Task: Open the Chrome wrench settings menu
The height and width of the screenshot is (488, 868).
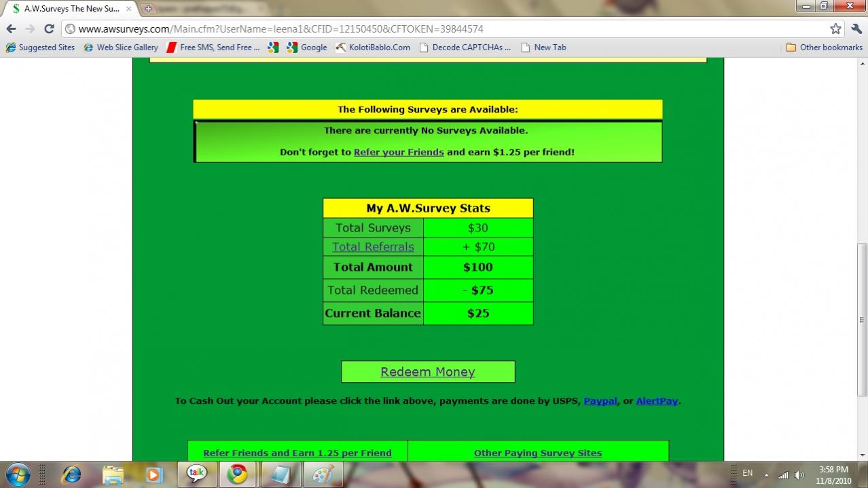Action: point(856,29)
